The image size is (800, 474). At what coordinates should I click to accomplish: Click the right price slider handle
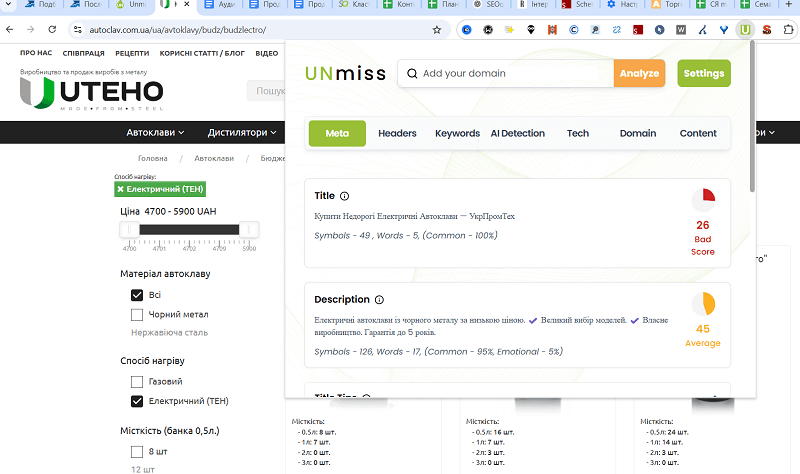coord(249,230)
